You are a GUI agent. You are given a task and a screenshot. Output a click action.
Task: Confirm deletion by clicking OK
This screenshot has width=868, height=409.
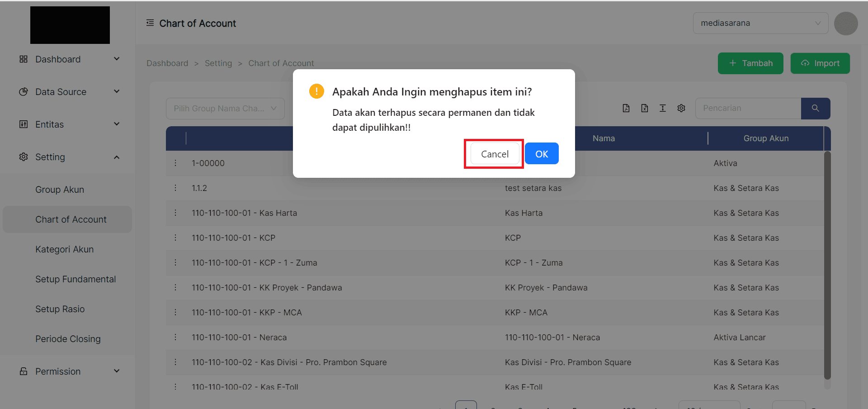tap(541, 153)
